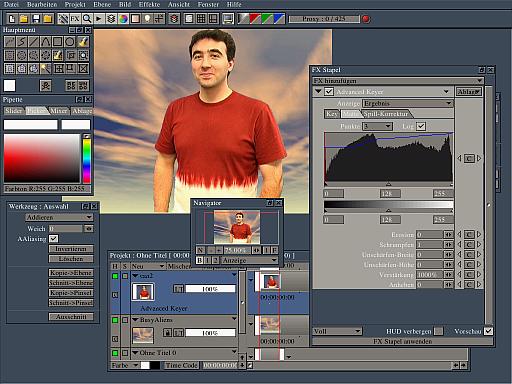Screen dimensions: 512x384
Task: Click the Ablage button in FX Stapel
Action: tap(468, 92)
